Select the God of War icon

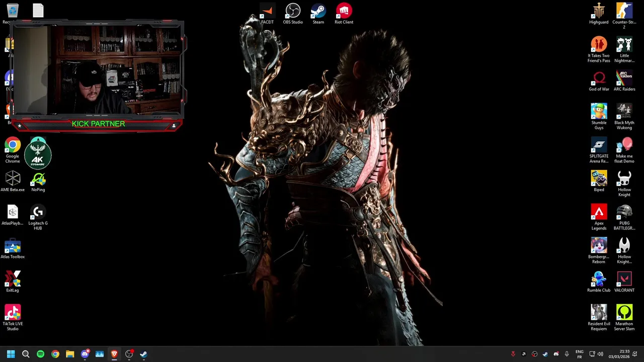[599, 81]
